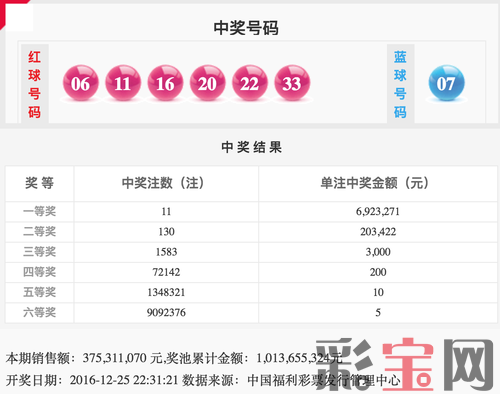Click the 中奖结果 heading

point(252,147)
